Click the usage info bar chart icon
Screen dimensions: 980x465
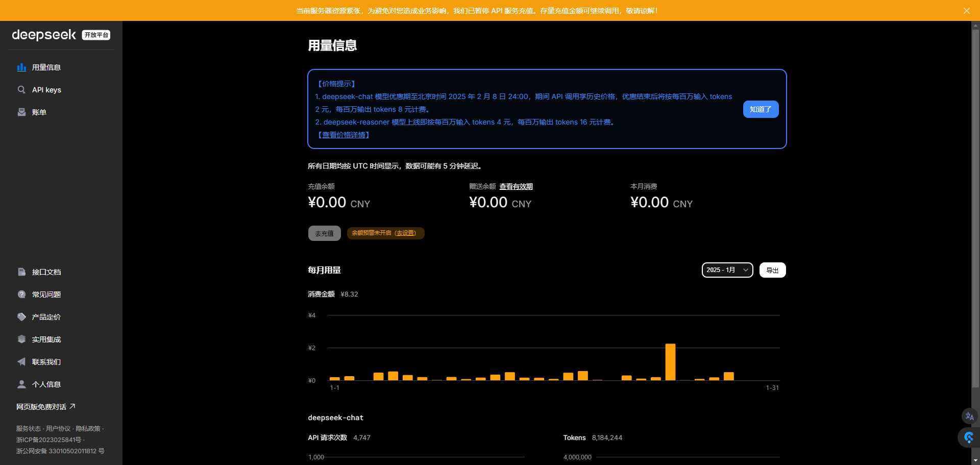coord(21,67)
